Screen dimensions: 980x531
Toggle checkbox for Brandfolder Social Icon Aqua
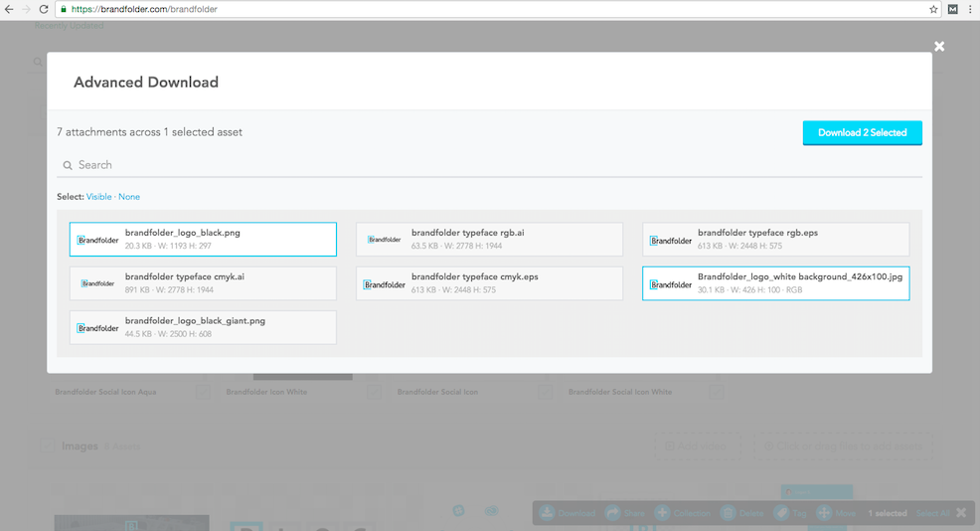tap(203, 392)
